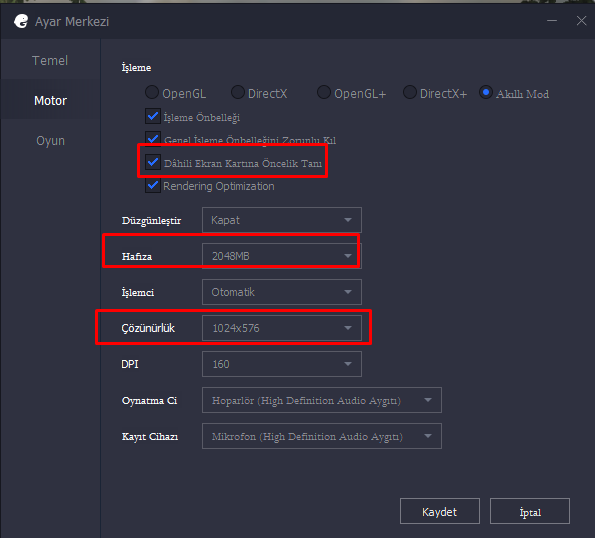Click the Kaydet button
This screenshot has height=538, width=595.
coord(440,511)
